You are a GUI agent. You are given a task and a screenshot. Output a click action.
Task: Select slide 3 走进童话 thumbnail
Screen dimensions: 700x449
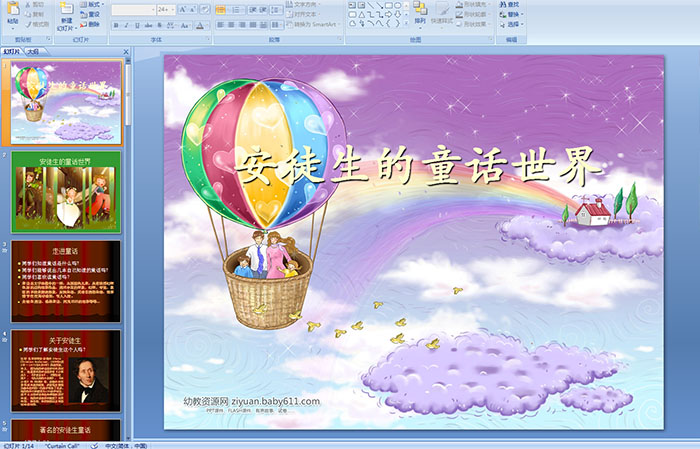point(66,281)
